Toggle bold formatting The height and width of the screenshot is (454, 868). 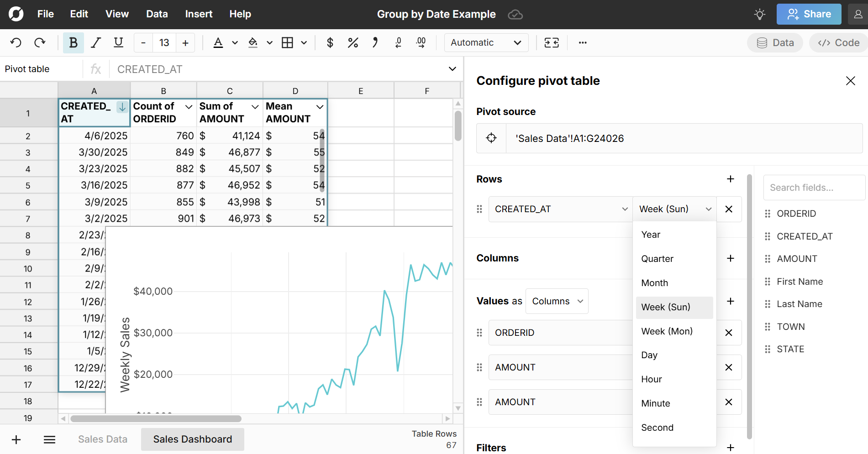click(73, 42)
